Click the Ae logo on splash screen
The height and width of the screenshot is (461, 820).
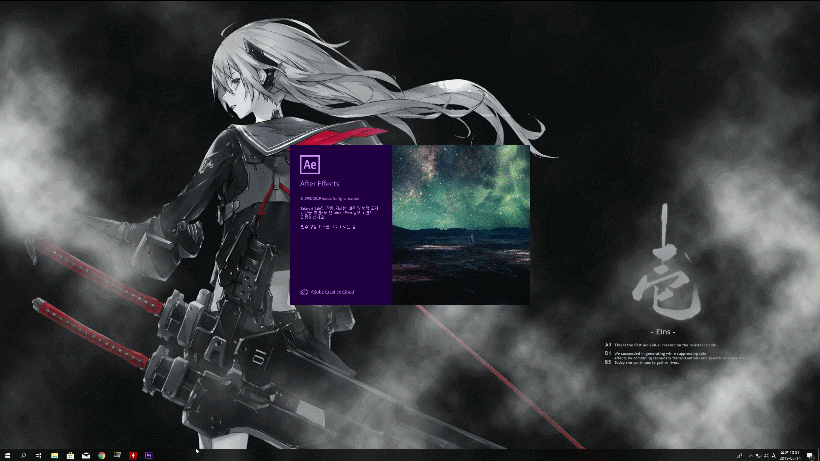(x=310, y=164)
